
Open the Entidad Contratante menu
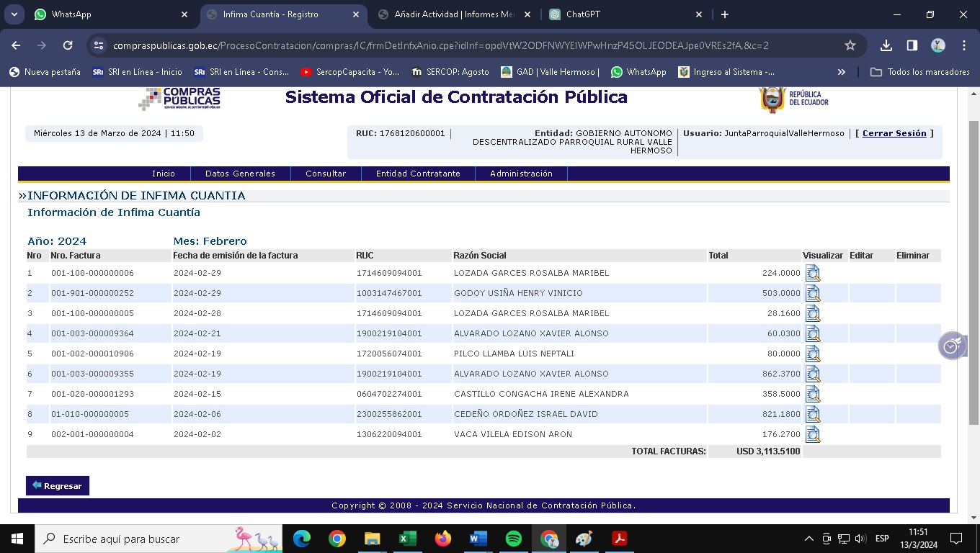418,174
